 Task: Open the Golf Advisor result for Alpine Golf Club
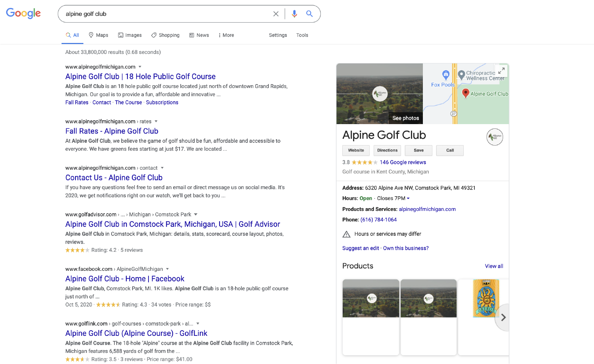pyautogui.click(x=173, y=224)
